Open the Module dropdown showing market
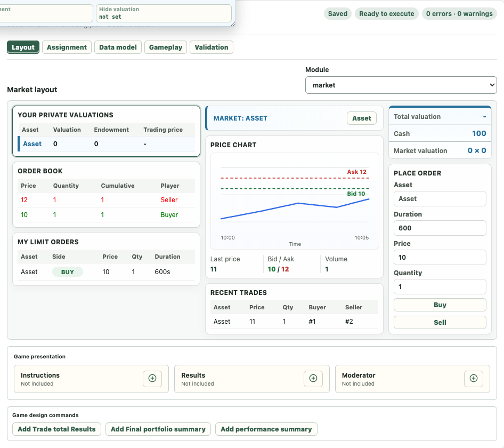 coord(401,85)
